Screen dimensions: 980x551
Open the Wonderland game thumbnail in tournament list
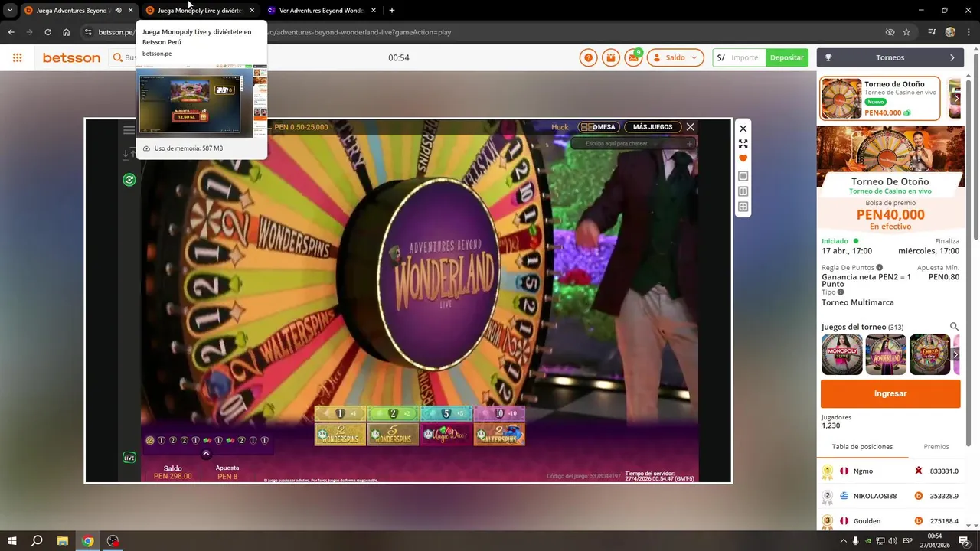886,354
